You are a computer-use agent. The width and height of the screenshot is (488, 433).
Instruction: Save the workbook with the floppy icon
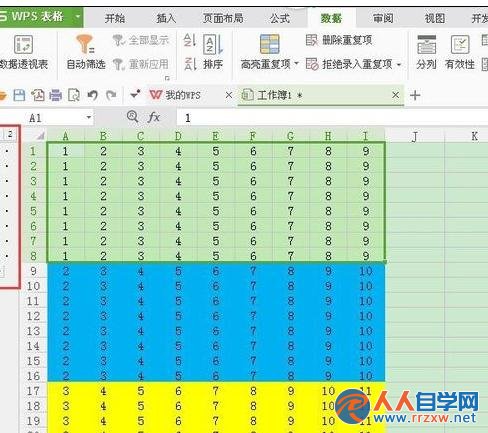click(x=19, y=95)
